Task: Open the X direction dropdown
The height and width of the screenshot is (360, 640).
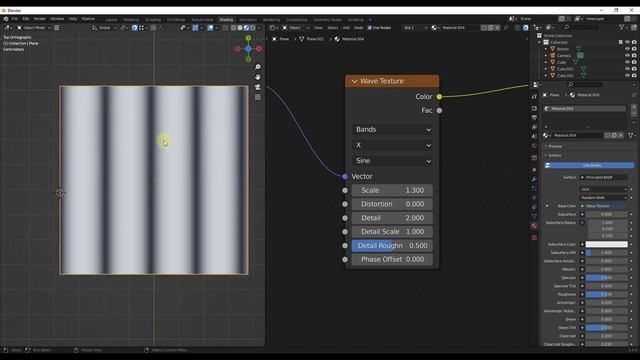Action: point(392,145)
